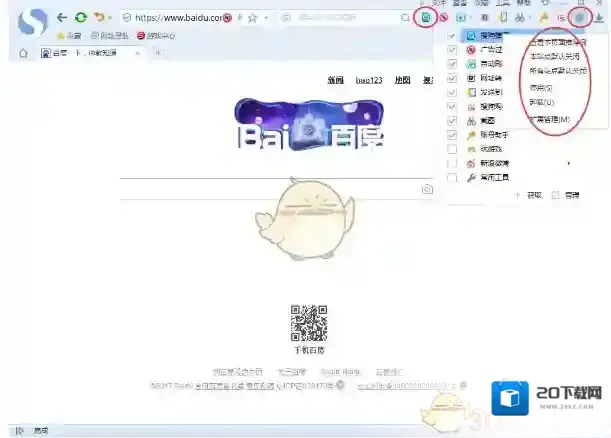This screenshot has height=438, width=611.
Task: Click the scissors screenshot icon in toolbar
Action: (520, 18)
